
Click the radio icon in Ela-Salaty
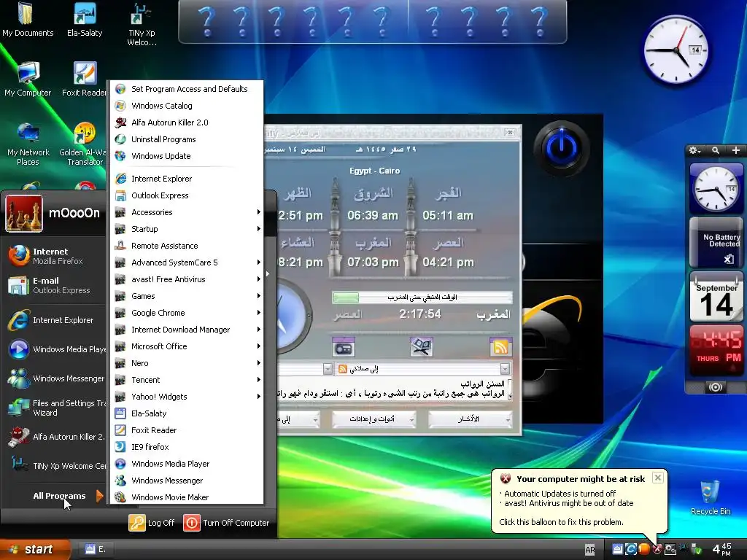(x=344, y=347)
